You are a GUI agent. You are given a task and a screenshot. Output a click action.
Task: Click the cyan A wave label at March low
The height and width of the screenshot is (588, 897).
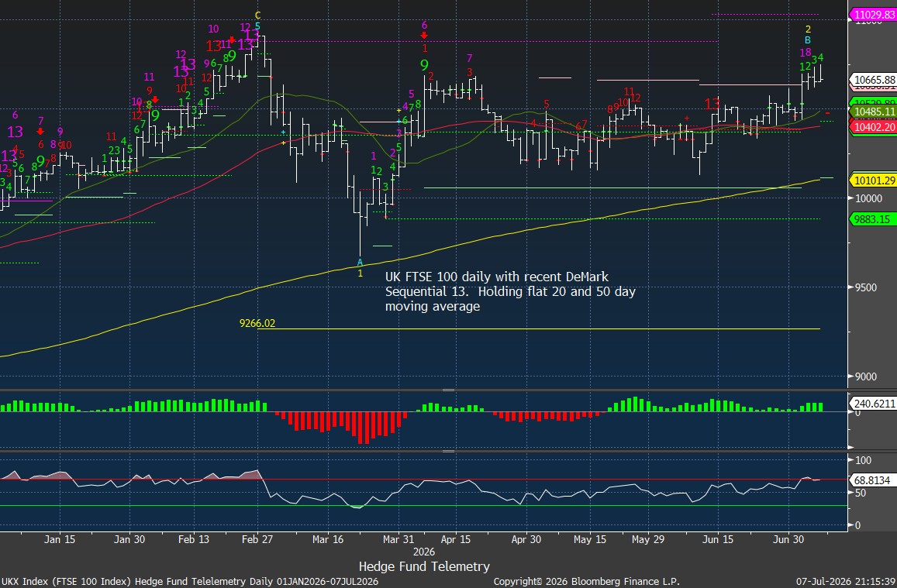point(360,263)
